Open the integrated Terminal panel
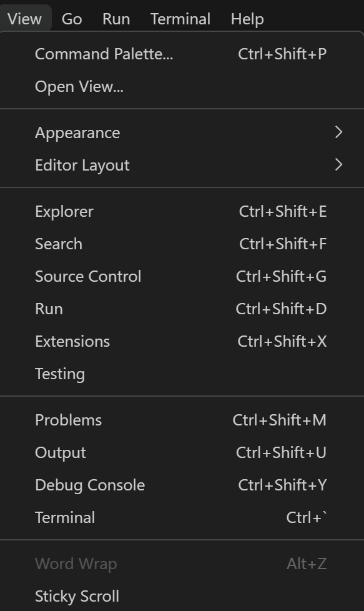Viewport: 364px width, 611px height. pos(64,517)
